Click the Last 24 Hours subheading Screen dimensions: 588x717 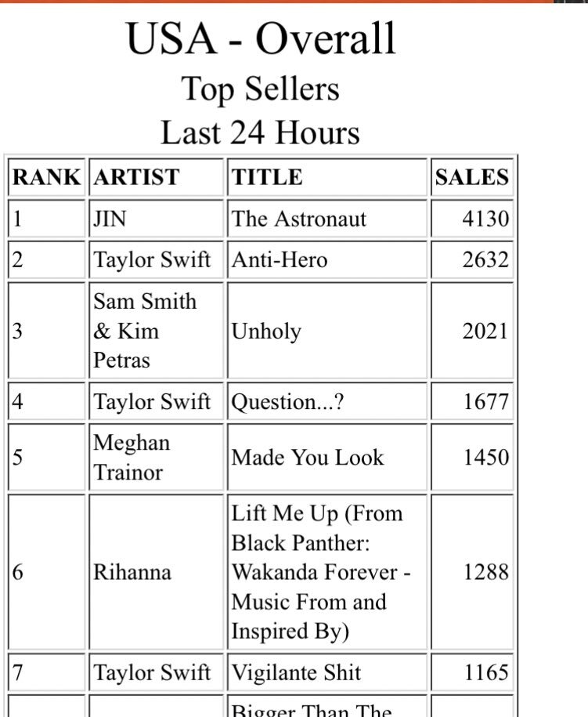point(261,132)
